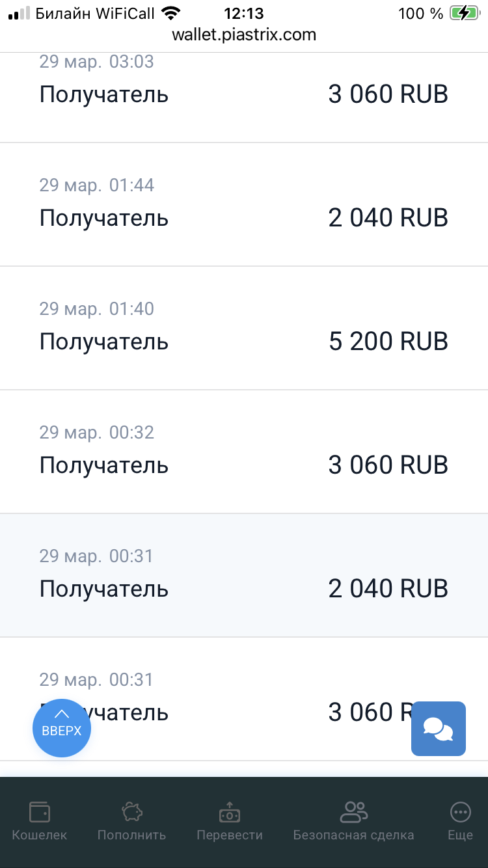The height and width of the screenshot is (868, 488).
Task: Tap the piggy bank top-up icon
Action: (132, 812)
